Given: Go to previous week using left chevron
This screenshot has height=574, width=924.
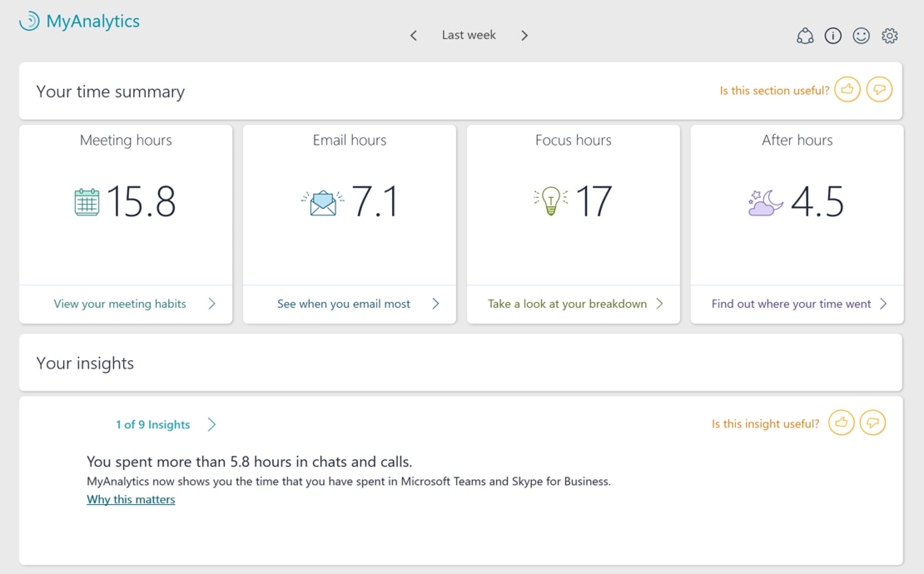Looking at the screenshot, I should click(x=413, y=35).
